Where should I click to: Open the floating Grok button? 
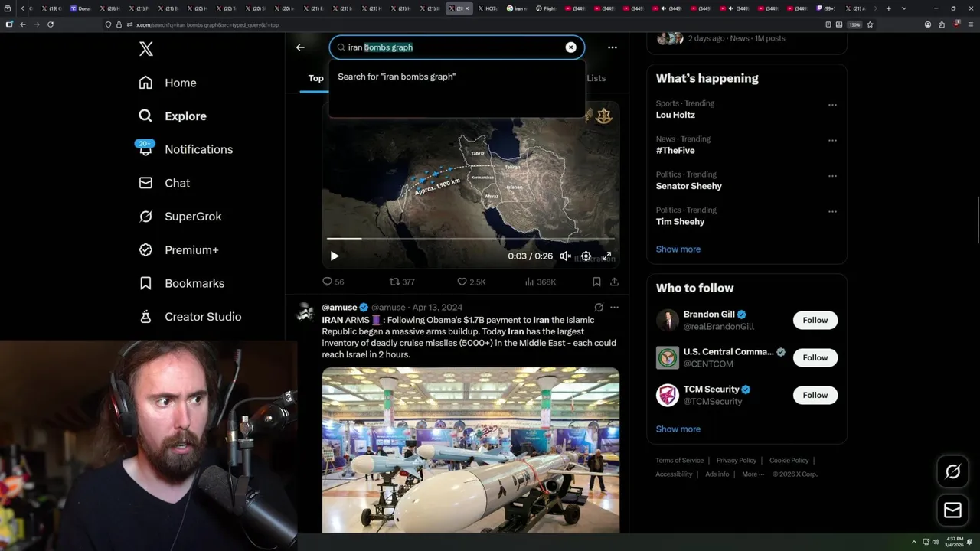pos(952,472)
